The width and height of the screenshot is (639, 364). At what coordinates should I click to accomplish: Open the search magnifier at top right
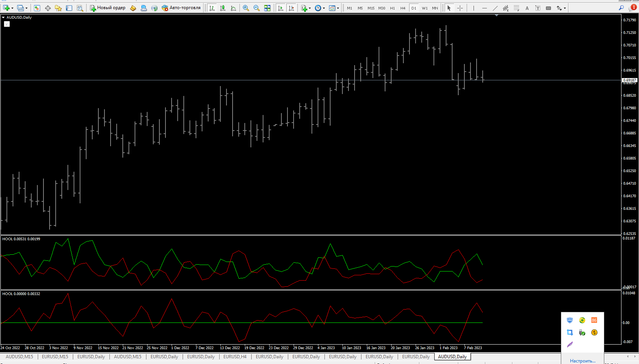tap(621, 8)
